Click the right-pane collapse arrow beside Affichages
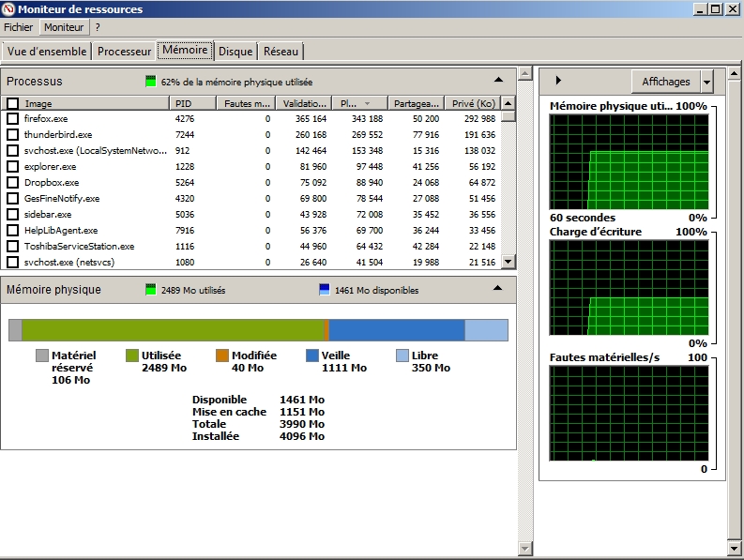Viewport: 744px width, 560px height. coord(559,82)
